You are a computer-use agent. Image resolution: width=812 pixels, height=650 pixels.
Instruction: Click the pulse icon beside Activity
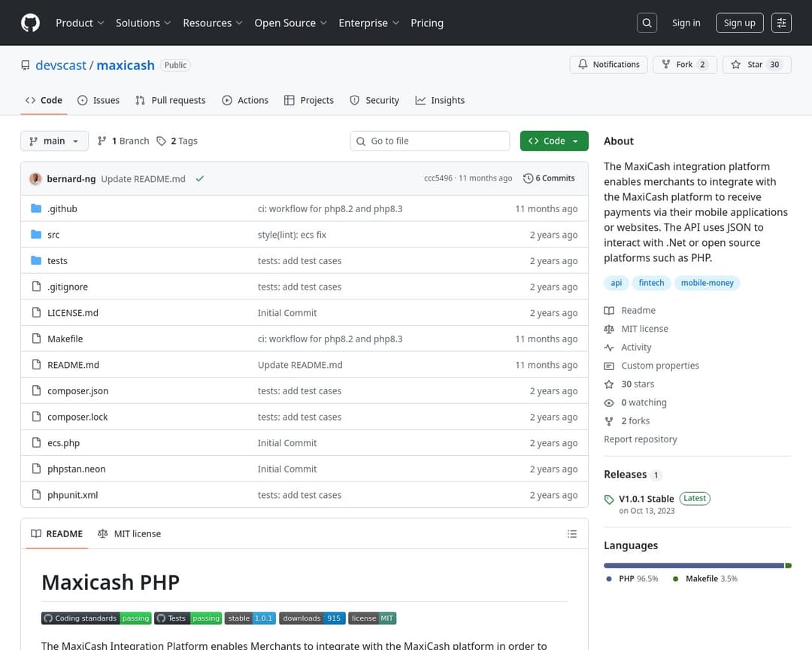coord(609,348)
